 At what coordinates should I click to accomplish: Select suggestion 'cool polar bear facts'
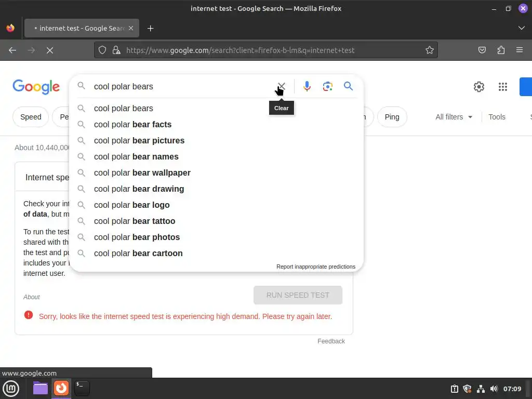pyautogui.click(x=216, y=125)
